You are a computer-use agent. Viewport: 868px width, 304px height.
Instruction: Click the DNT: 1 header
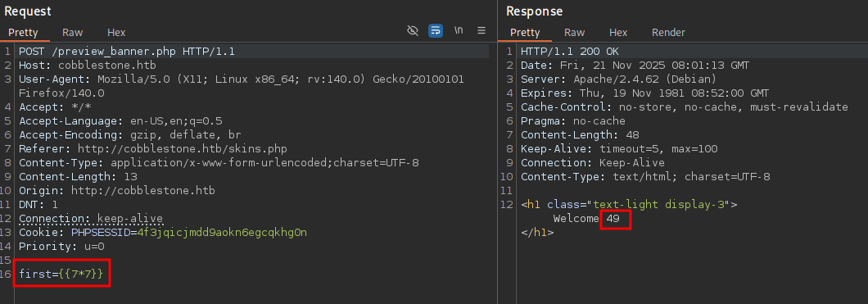[38, 204]
